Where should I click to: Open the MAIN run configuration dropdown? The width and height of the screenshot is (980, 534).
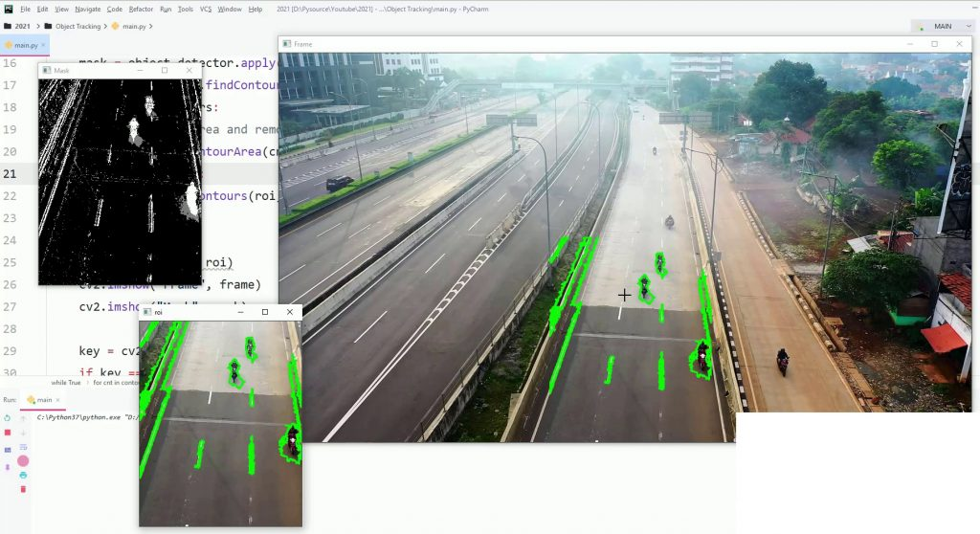(944, 26)
